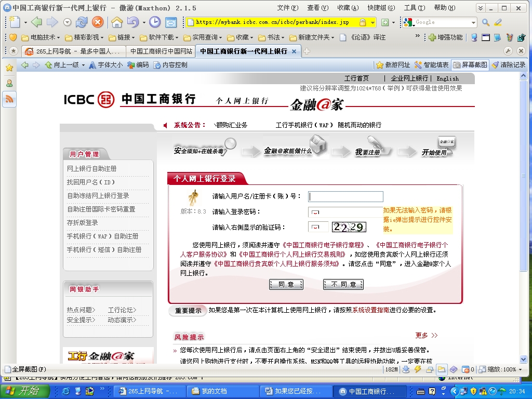The image size is (532, 399).
Task: Open the 文件(F) menu
Action: click(287, 8)
